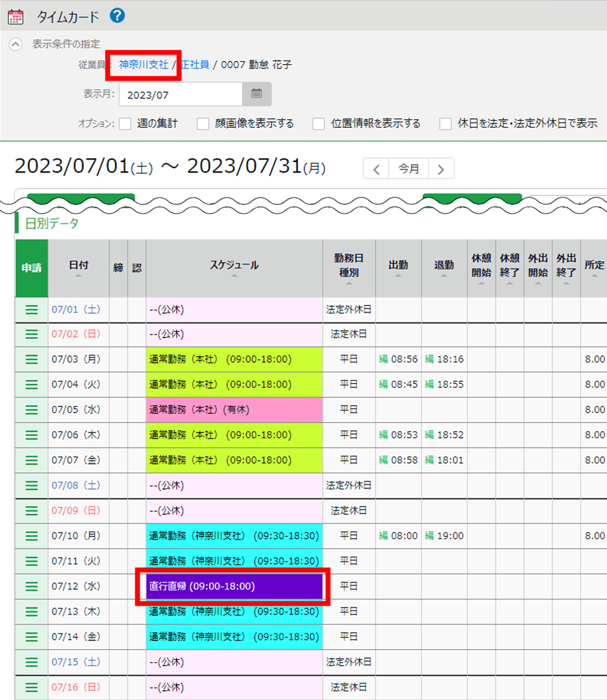Click the blue help question mark icon
This screenshot has width=607, height=700.
(x=117, y=16)
